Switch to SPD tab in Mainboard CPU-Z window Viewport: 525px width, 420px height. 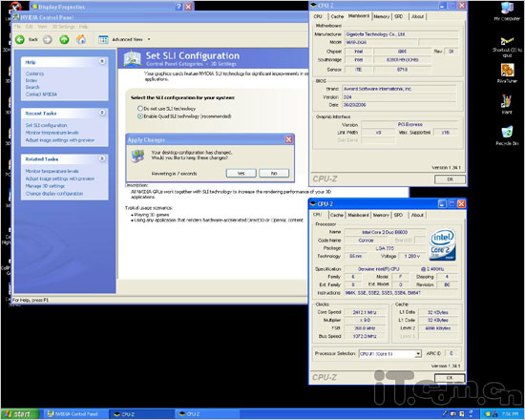pyautogui.click(x=398, y=16)
